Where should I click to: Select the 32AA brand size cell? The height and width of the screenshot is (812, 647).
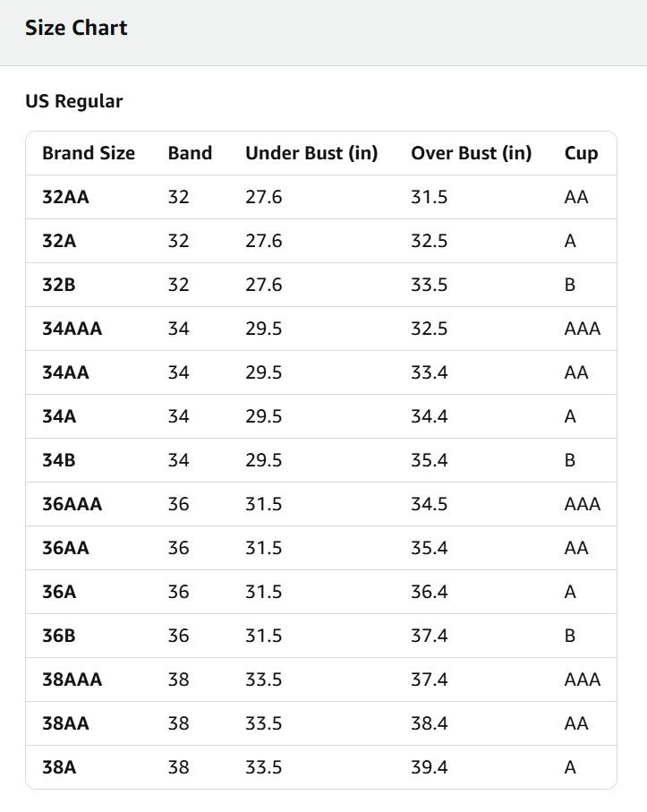pyautogui.click(x=65, y=197)
